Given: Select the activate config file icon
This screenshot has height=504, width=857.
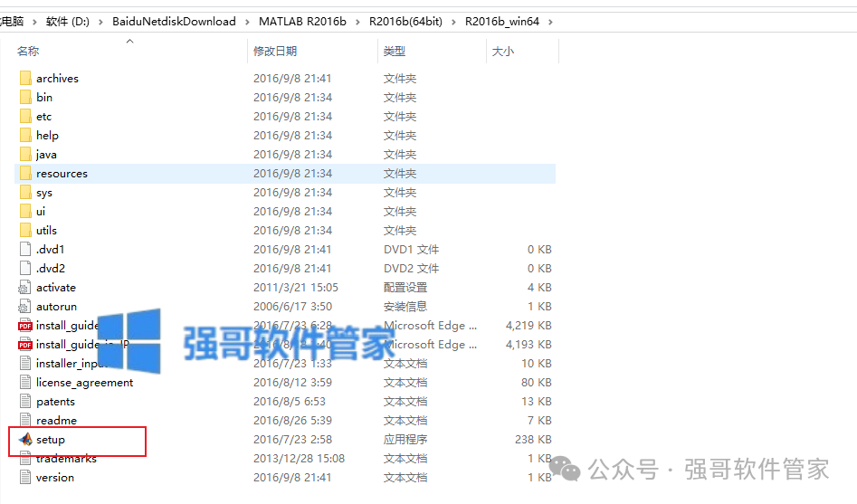Looking at the screenshot, I should (x=24, y=288).
